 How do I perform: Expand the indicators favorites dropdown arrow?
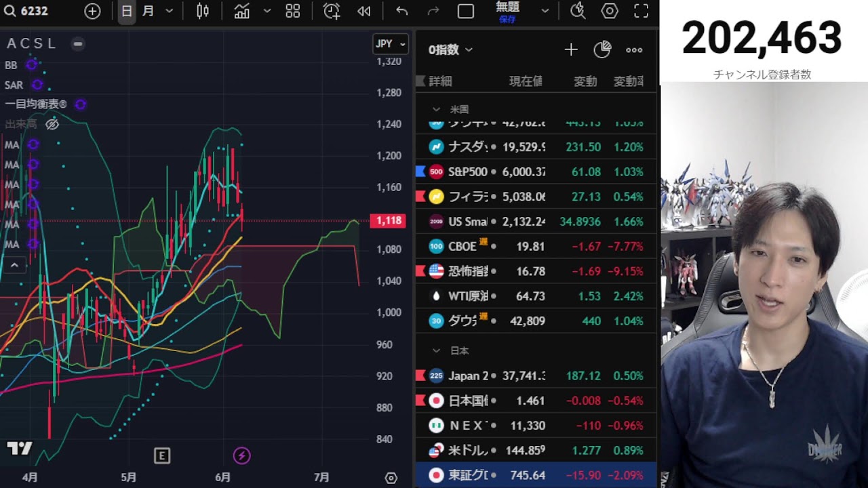pyautogui.click(x=267, y=11)
